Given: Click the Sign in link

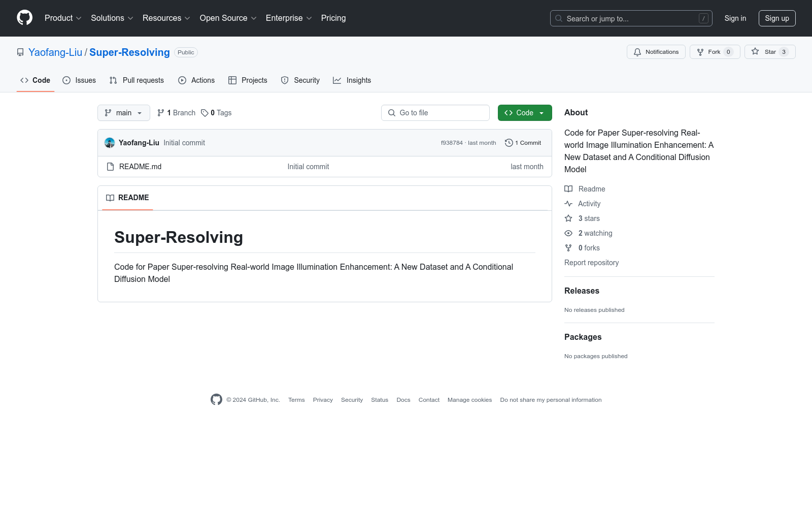Looking at the screenshot, I should click(735, 18).
